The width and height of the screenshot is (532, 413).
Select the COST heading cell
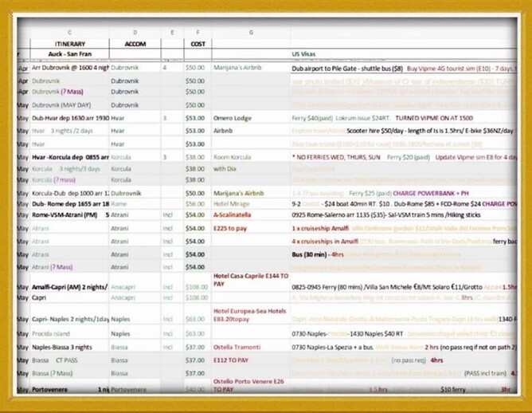197,43
